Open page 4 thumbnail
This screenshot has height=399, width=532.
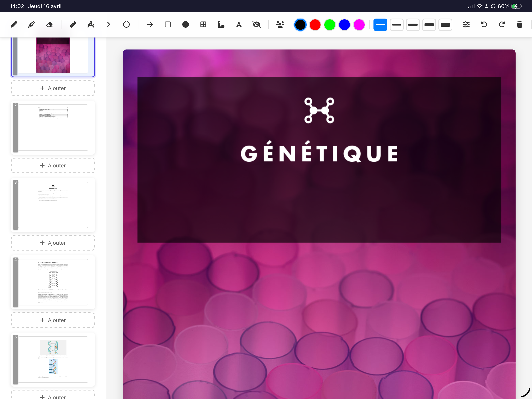coord(53,282)
